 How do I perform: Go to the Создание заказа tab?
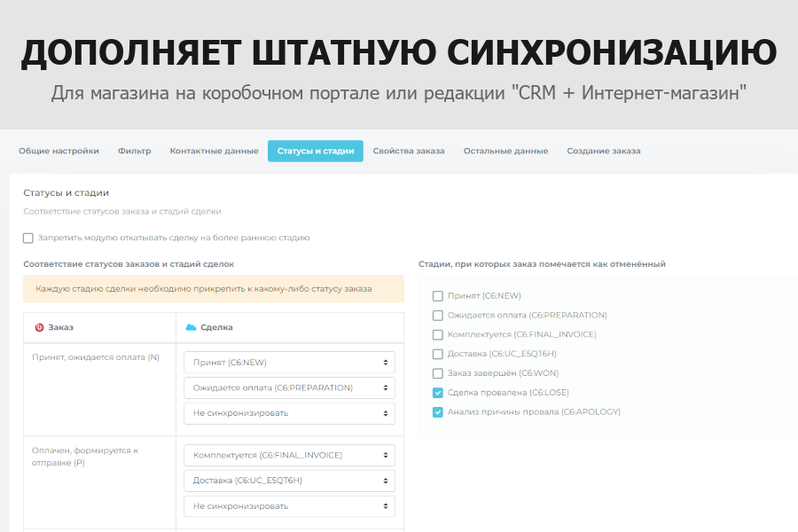tap(603, 151)
